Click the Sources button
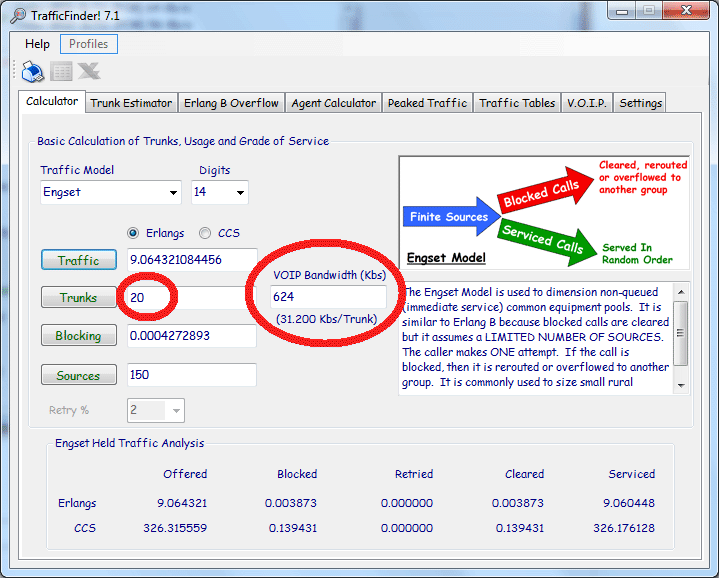Viewport: 719px width, 578px height. [x=79, y=375]
